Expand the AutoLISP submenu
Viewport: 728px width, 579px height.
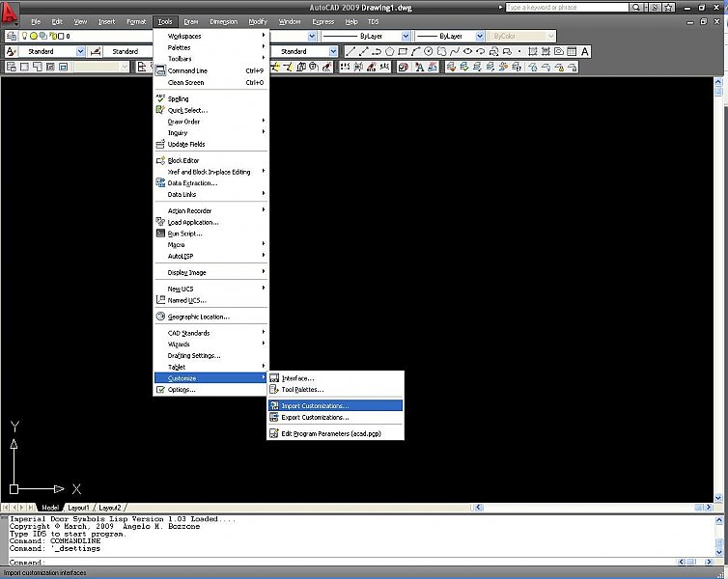point(211,256)
